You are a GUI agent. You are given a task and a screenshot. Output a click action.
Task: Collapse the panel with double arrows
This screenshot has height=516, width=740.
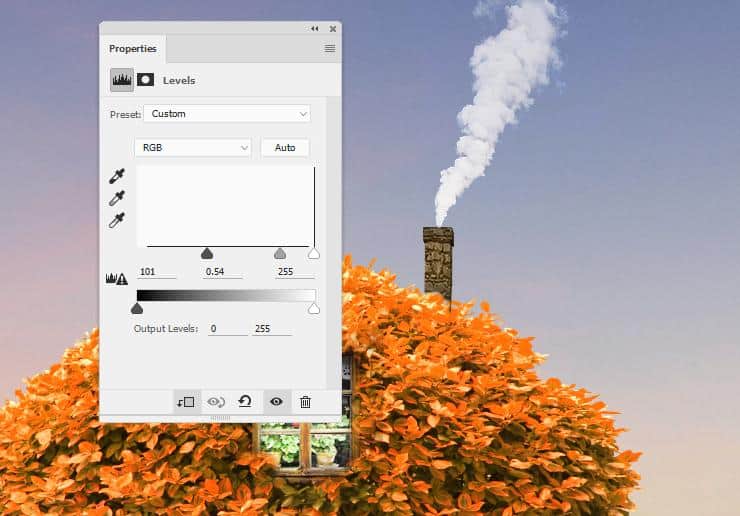pyautogui.click(x=316, y=29)
